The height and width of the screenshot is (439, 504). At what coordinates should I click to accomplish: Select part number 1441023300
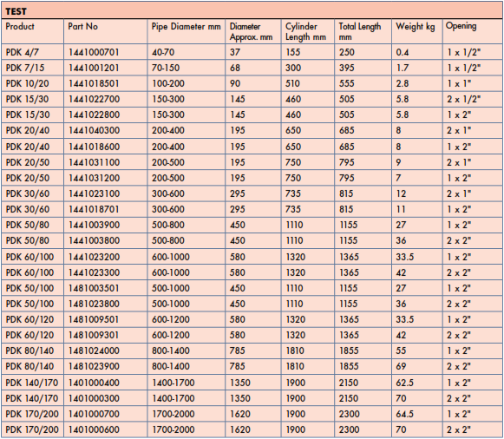click(94, 272)
